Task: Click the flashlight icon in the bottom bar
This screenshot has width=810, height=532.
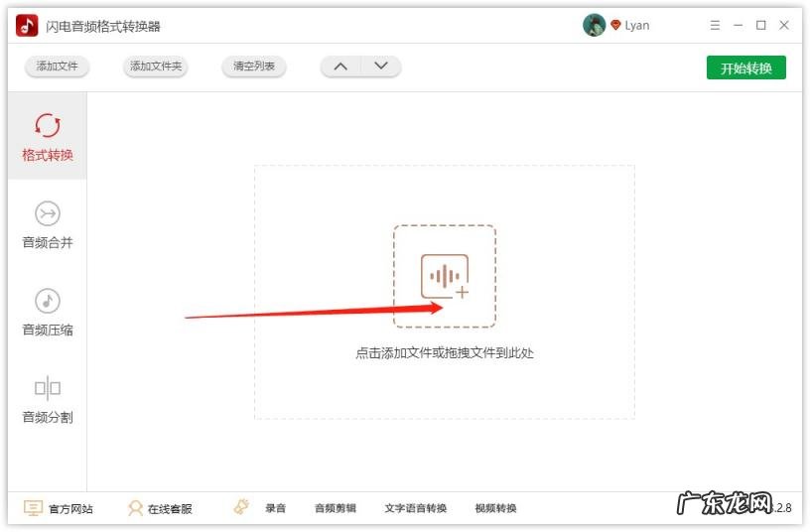Action: (x=241, y=507)
